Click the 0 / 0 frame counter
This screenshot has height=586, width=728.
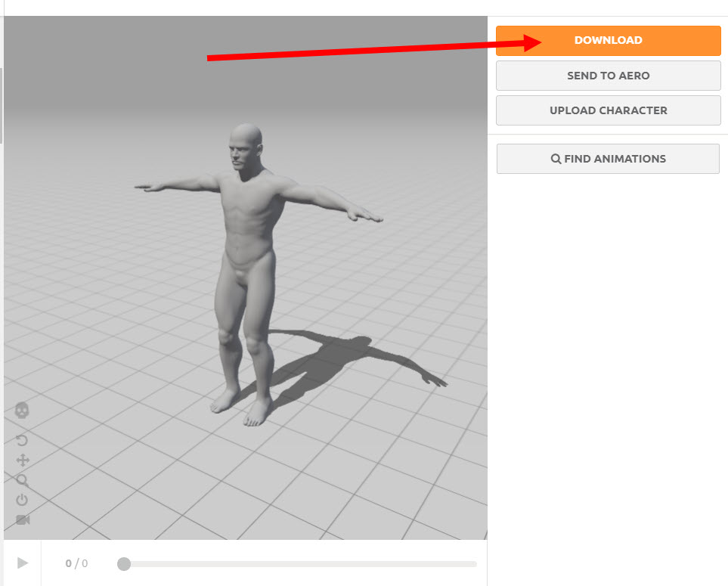[76, 563]
